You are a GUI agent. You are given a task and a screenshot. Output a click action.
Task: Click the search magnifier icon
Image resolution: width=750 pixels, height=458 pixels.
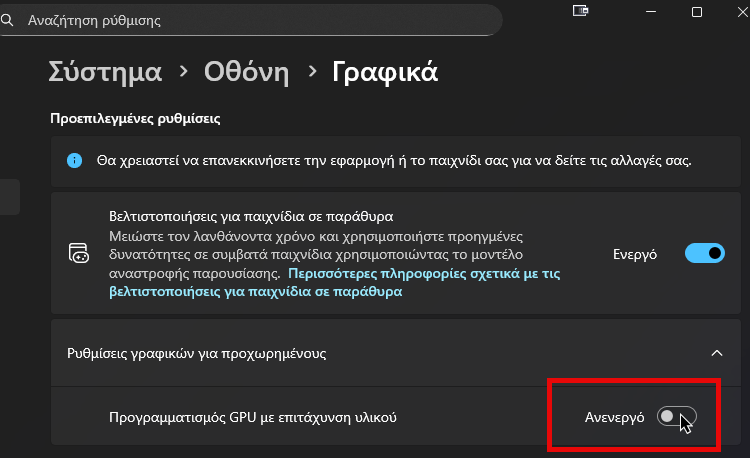tap(7, 20)
